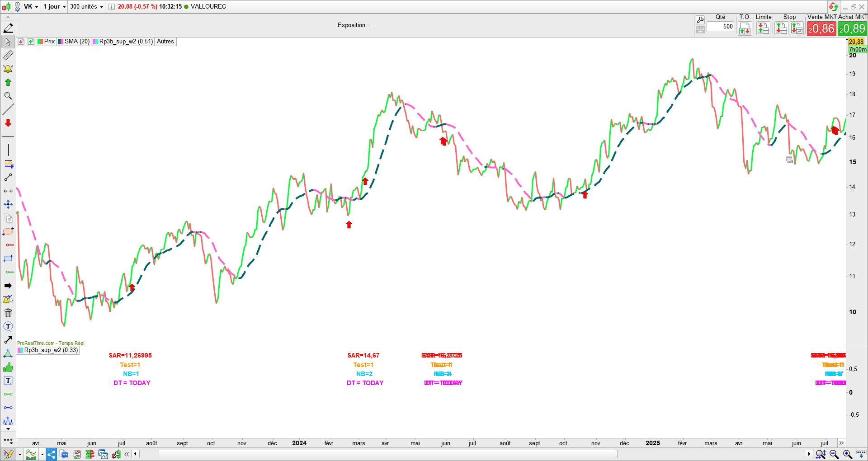The width and height of the screenshot is (868, 461).
Task: Expand time axis with double right chevron
Action: (x=841, y=443)
